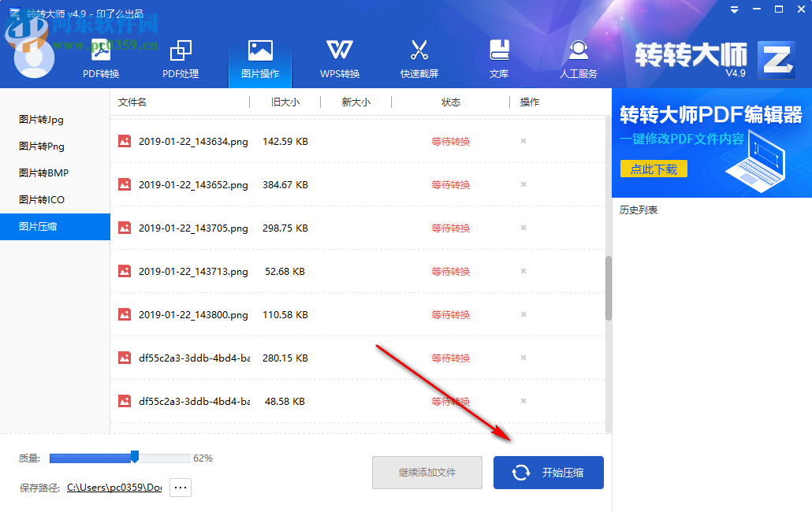This screenshot has width=812, height=512.
Task: Open the PDF转换 tool
Action: (101, 58)
